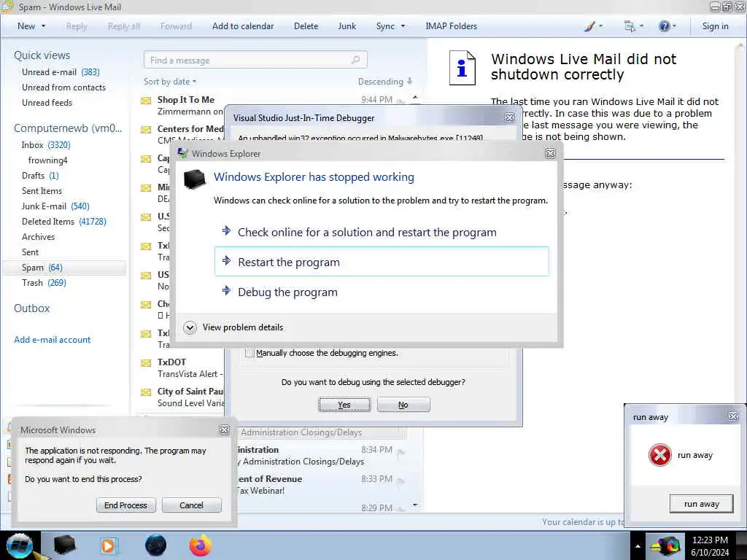
Task: Click the red error icon in run away dialog
Action: pos(659,455)
